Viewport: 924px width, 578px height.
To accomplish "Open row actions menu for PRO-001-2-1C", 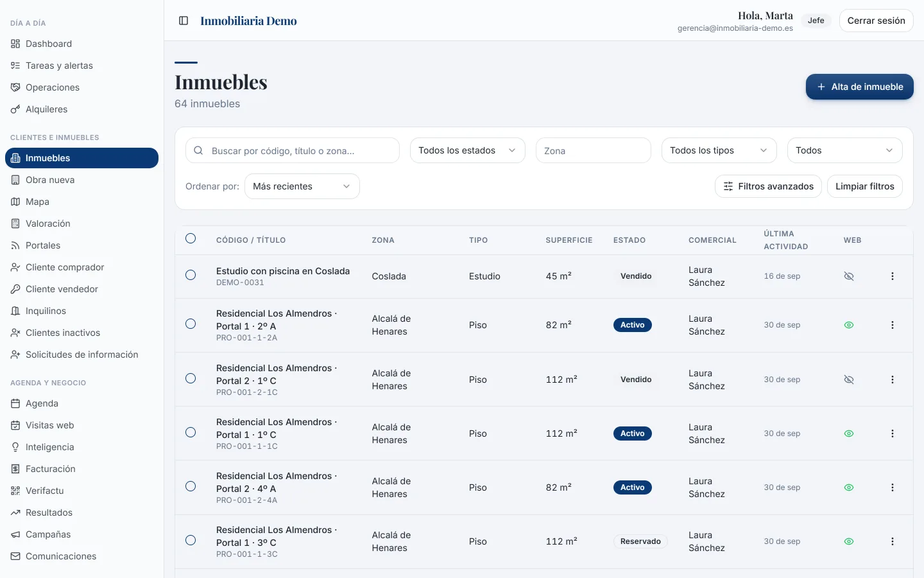I will coord(892,380).
